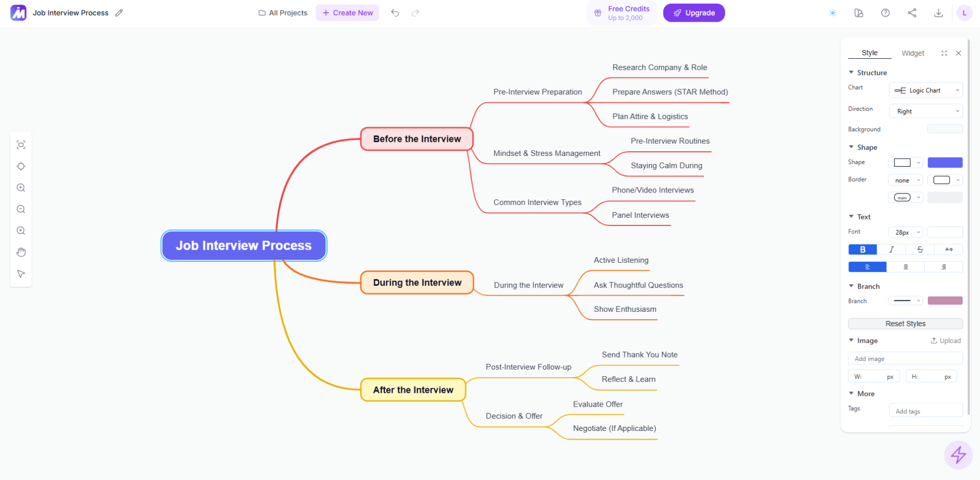Switch to the Widget tab
980x480 pixels.
click(x=913, y=53)
